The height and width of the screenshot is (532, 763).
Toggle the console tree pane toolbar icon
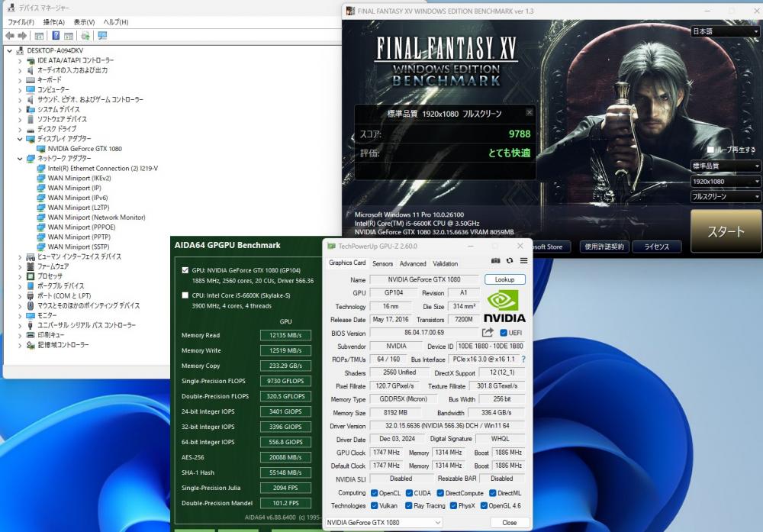[x=40, y=36]
